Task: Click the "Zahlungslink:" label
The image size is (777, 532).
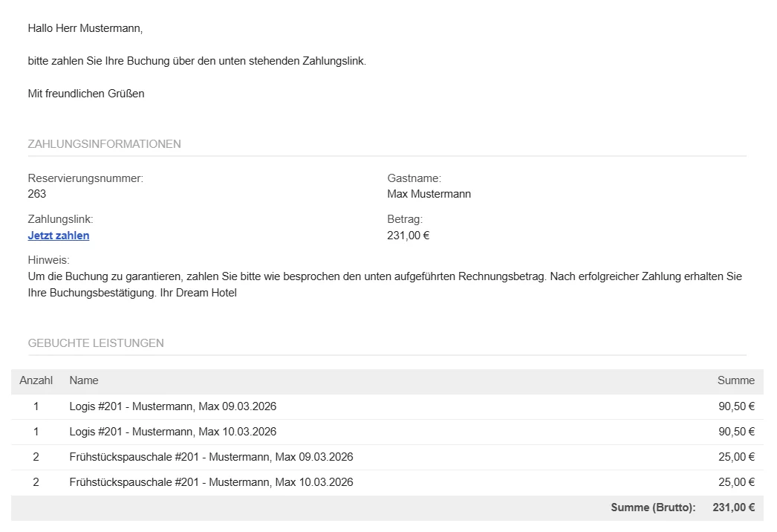Action: 60,219
